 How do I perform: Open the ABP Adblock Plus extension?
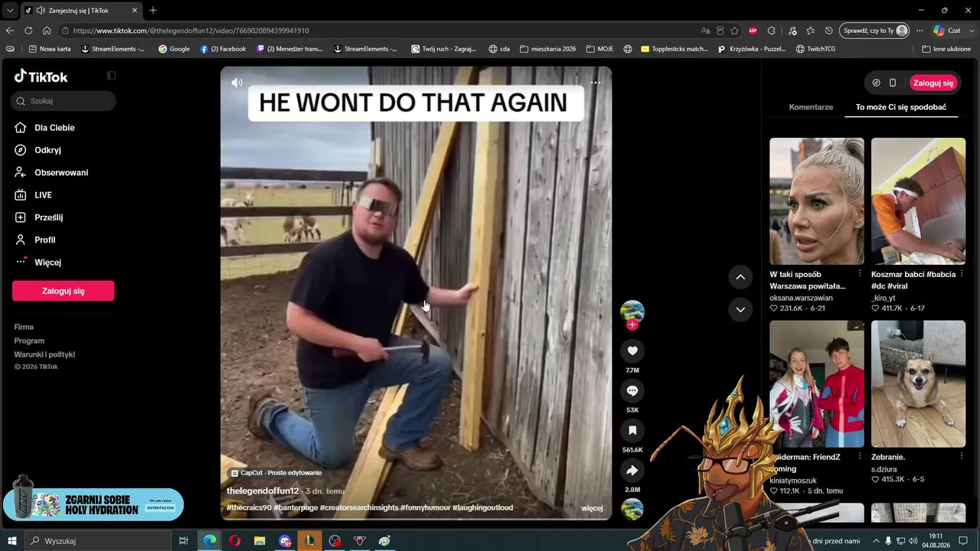[x=753, y=31]
